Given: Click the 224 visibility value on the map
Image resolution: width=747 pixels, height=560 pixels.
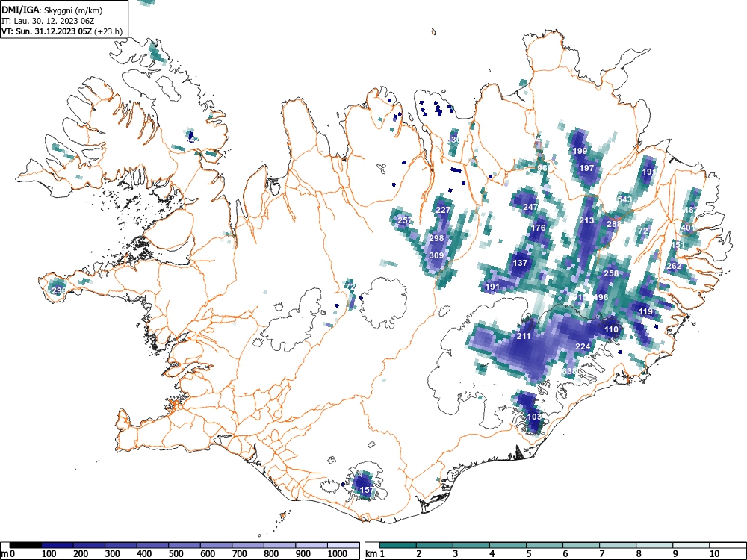Looking at the screenshot, I should click(x=583, y=346).
